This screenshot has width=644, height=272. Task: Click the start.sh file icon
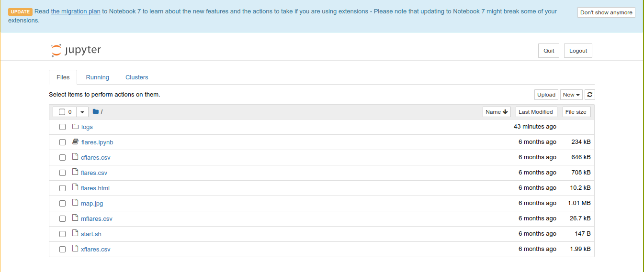tap(75, 234)
